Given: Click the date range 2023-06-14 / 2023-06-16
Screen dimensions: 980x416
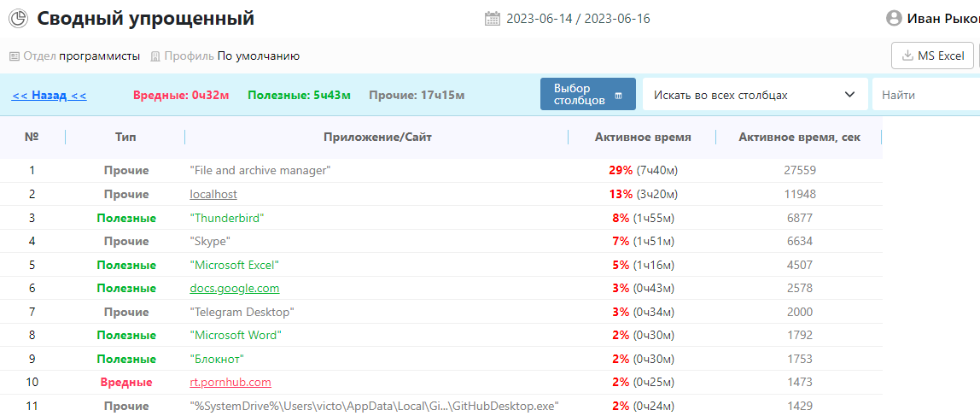Looking at the screenshot, I should [578, 19].
